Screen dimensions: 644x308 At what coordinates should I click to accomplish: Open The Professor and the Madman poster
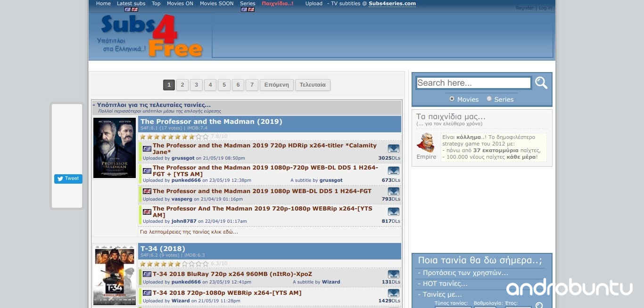tap(115, 148)
